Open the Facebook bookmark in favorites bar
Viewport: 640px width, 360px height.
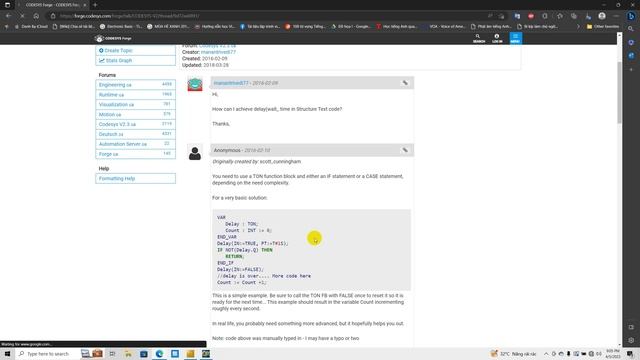click(260, 27)
